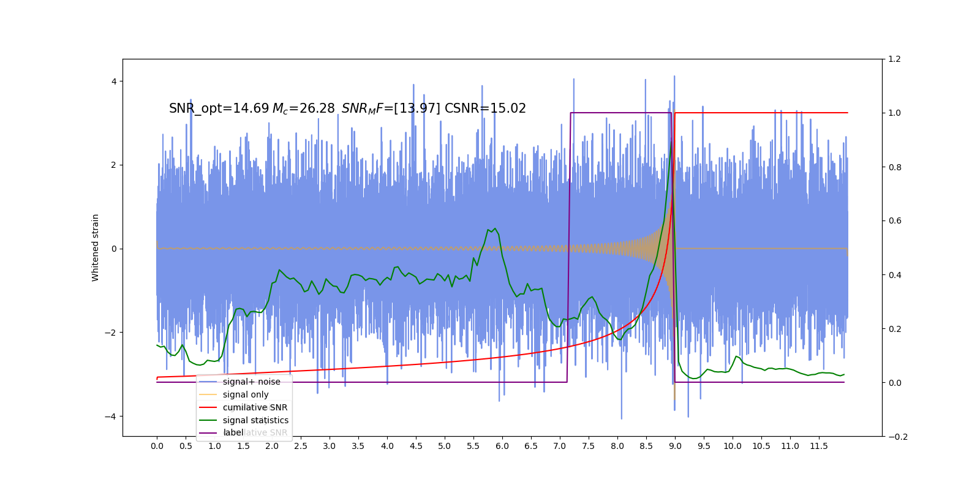This screenshot has height=490, width=980.
Task: Click the x-axis tick label "5.0"
Action: pyautogui.click(x=445, y=446)
